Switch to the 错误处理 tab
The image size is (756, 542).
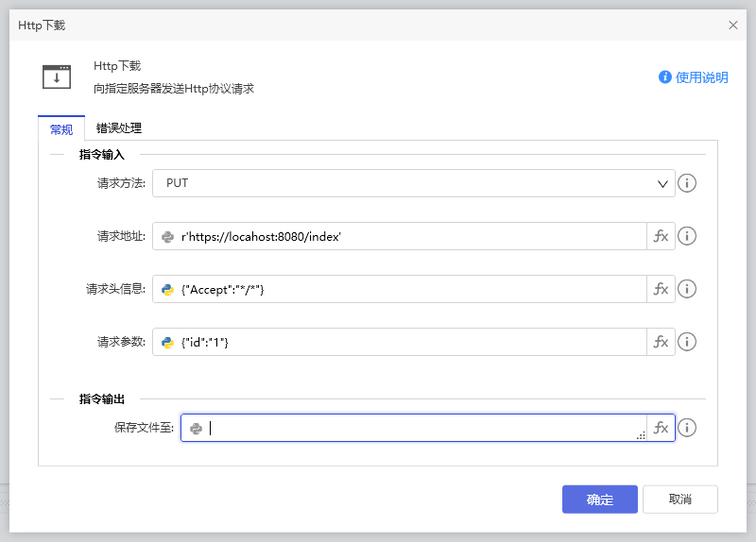[x=119, y=128]
